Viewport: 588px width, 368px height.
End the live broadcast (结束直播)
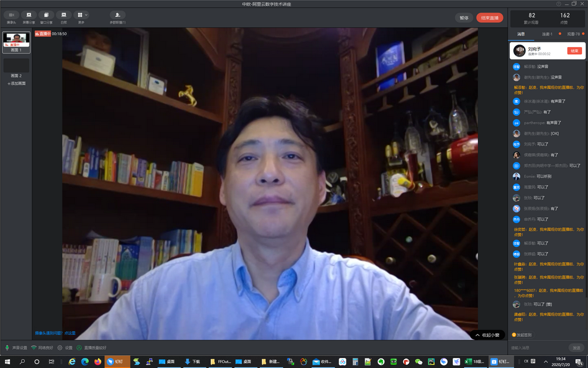click(x=489, y=18)
